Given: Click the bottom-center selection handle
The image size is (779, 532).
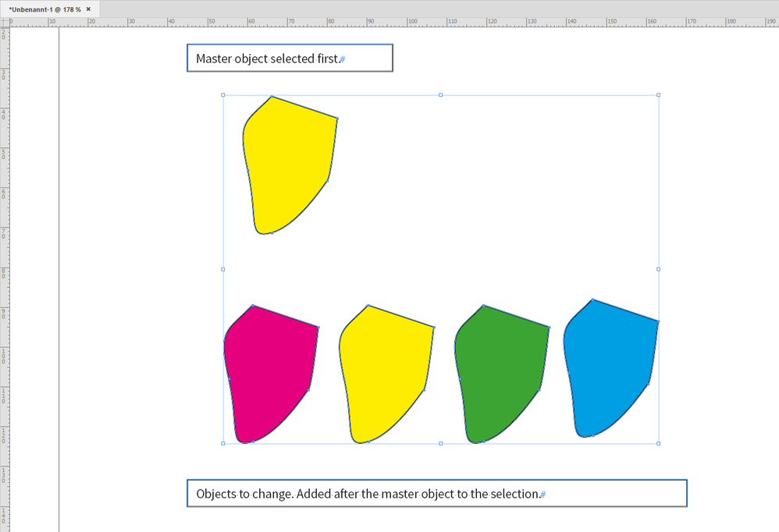Looking at the screenshot, I should point(441,444).
